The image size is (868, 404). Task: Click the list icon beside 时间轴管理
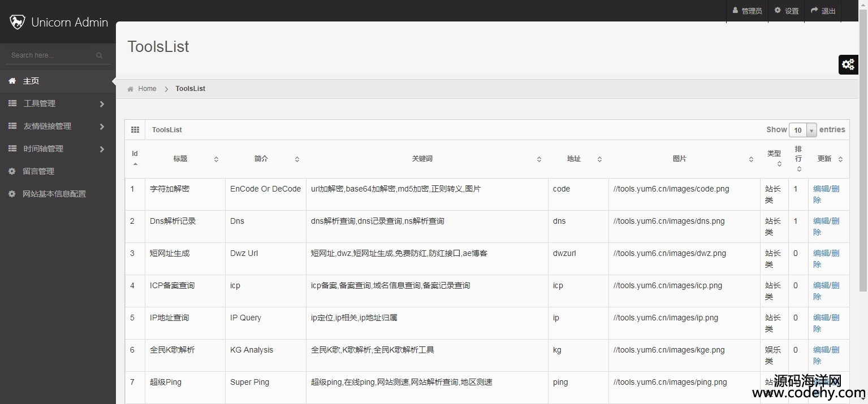(x=12, y=149)
